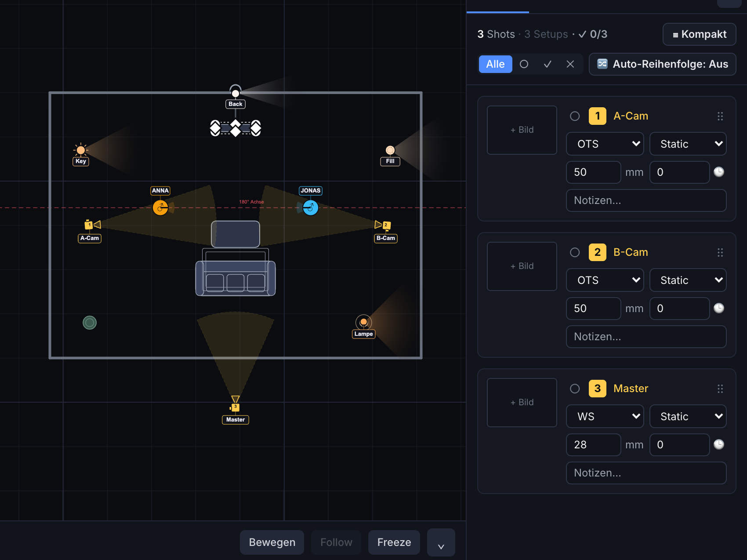Viewport: 747px width, 560px height.
Task: Click the Lampe label
Action: click(x=363, y=334)
